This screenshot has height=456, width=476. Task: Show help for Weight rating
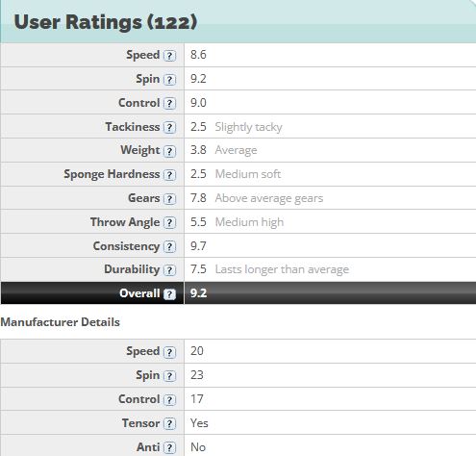coord(169,151)
